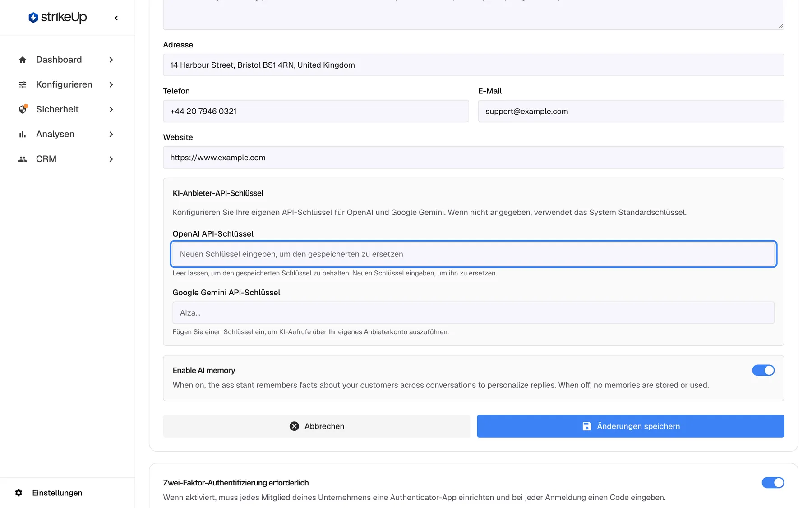
Task: Collapse the sidebar with the arrow
Action: click(116, 18)
